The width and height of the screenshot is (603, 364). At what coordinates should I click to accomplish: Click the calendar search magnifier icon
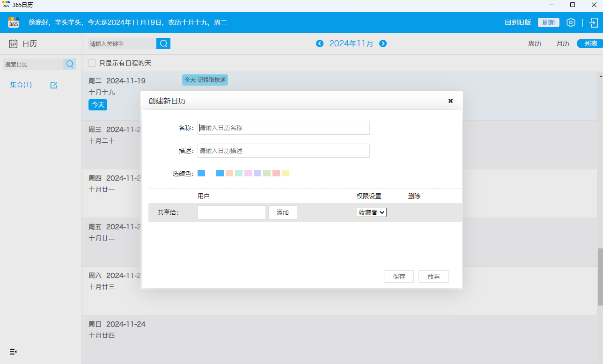tap(70, 64)
